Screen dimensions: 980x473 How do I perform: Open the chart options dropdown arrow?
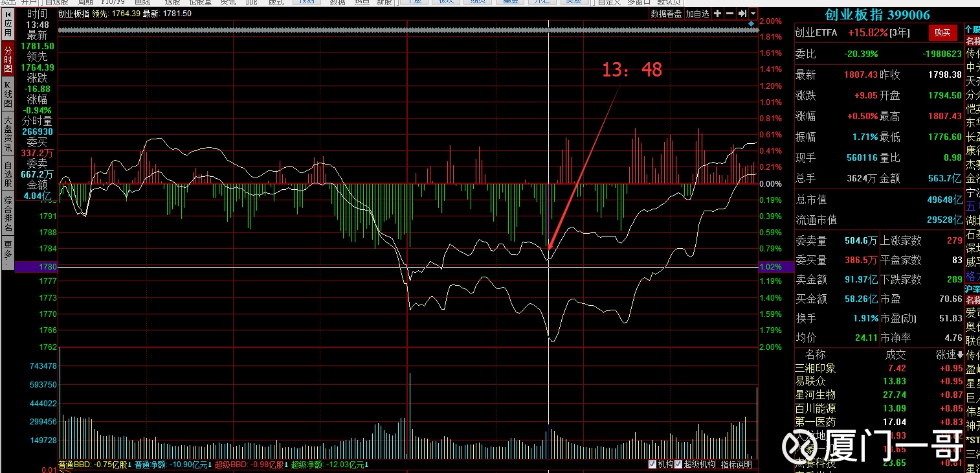(x=753, y=14)
